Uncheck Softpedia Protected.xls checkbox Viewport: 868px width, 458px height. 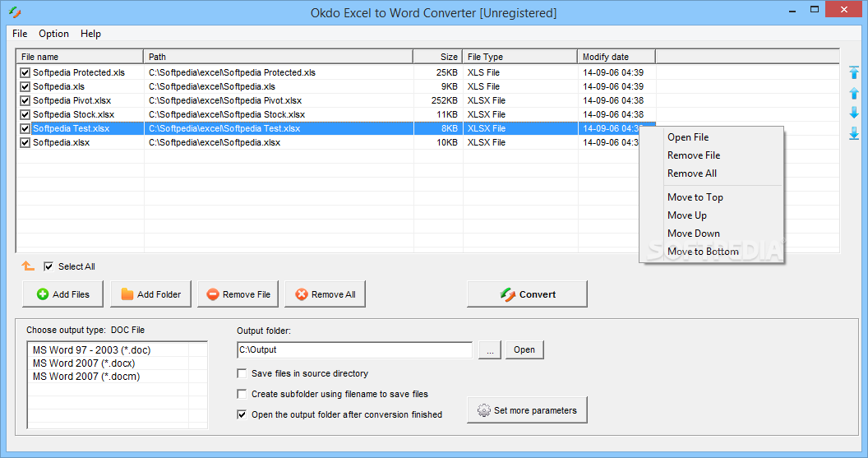[x=25, y=72]
